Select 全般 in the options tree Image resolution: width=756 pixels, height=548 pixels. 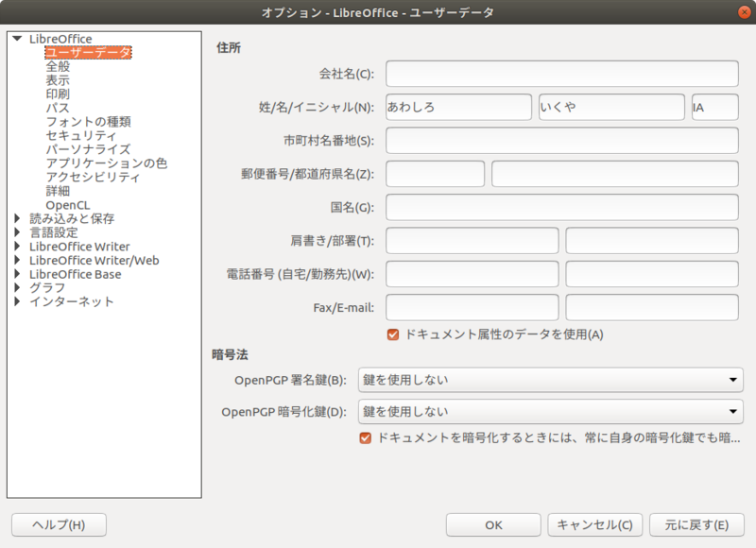58,67
